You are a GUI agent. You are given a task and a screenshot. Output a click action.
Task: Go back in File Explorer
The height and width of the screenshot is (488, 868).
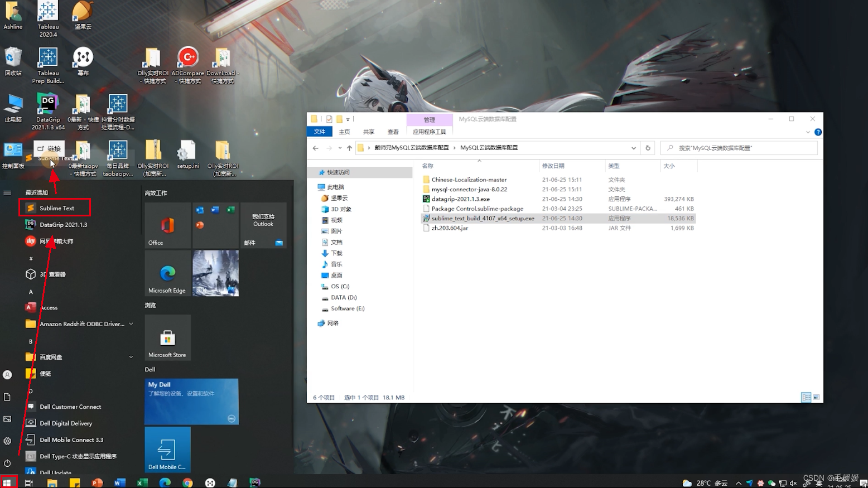pos(316,148)
